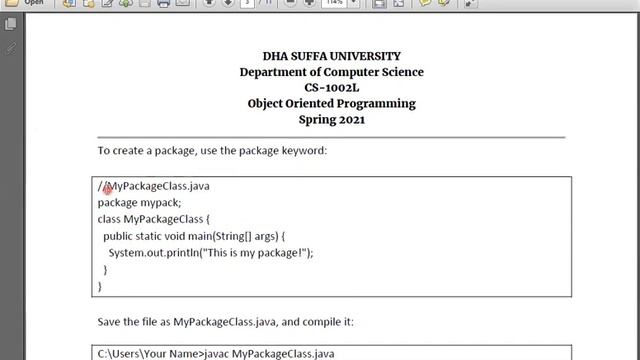Click the 'Spring 2021' text
The image size is (640, 360).
[331, 120]
